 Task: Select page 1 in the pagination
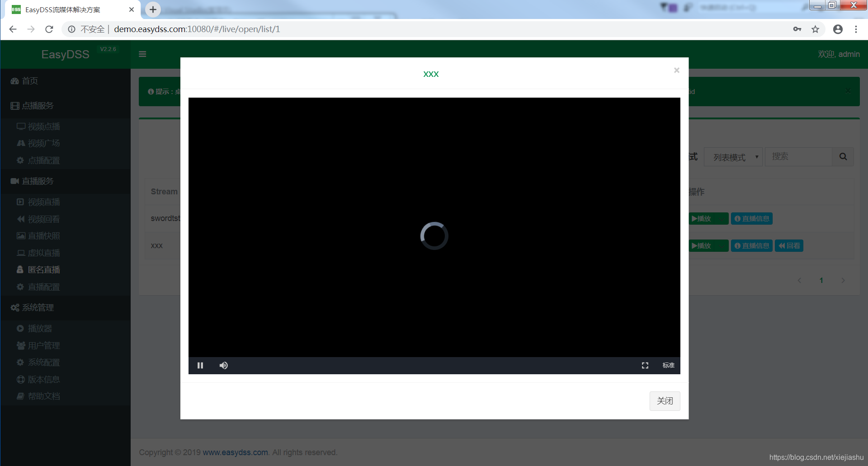[x=821, y=281]
